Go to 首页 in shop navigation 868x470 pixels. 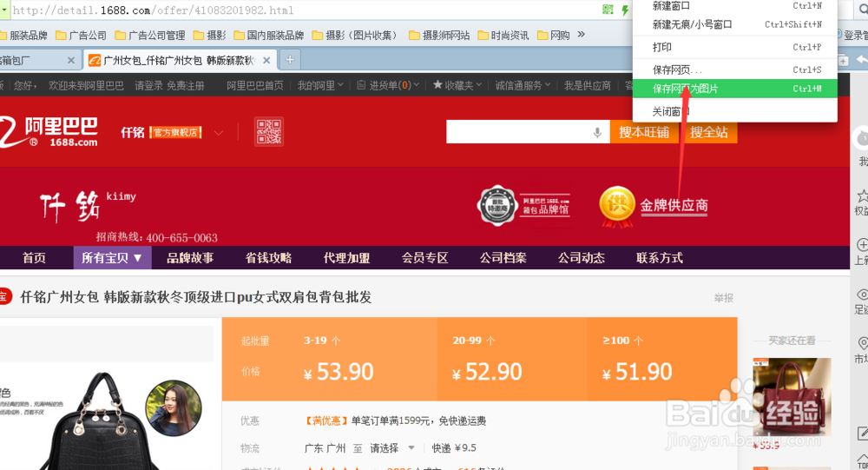[35, 258]
